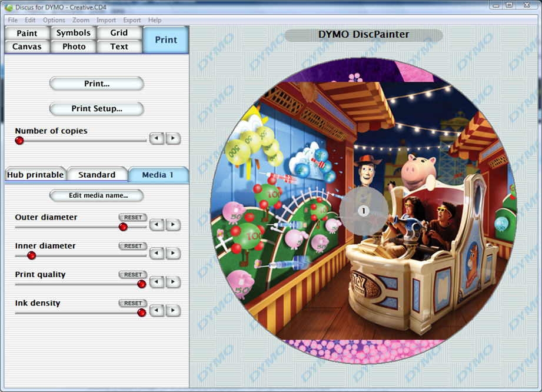Click the Print quality left arrow
The width and height of the screenshot is (542, 392).
point(157,282)
